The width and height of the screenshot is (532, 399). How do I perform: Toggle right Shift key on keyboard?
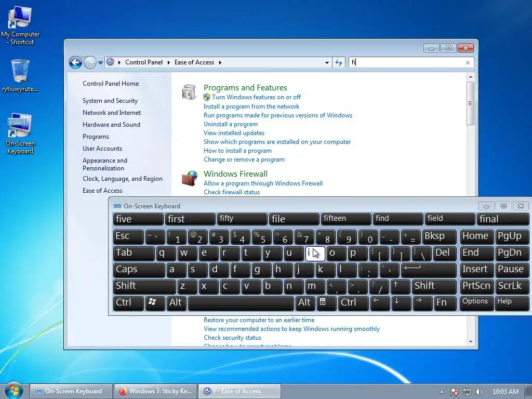[434, 287]
